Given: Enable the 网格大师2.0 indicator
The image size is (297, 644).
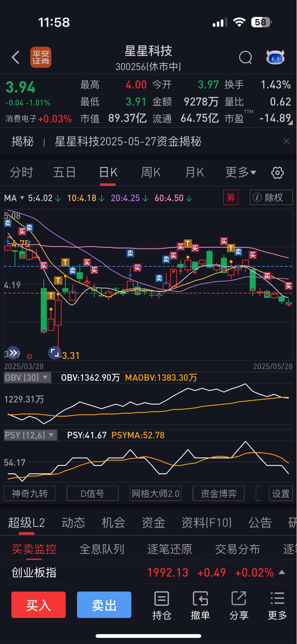Looking at the screenshot, I should click(x=156, y=494).
